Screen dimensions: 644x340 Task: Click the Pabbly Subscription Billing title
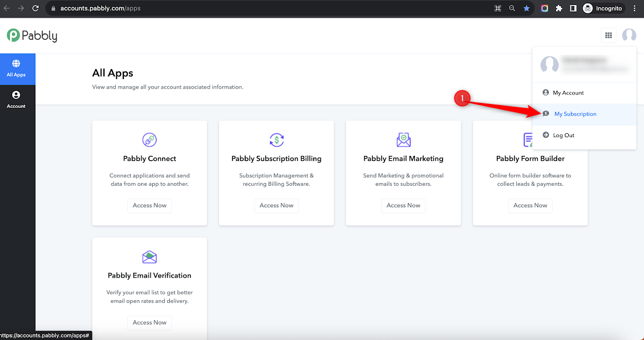(277, 159)
